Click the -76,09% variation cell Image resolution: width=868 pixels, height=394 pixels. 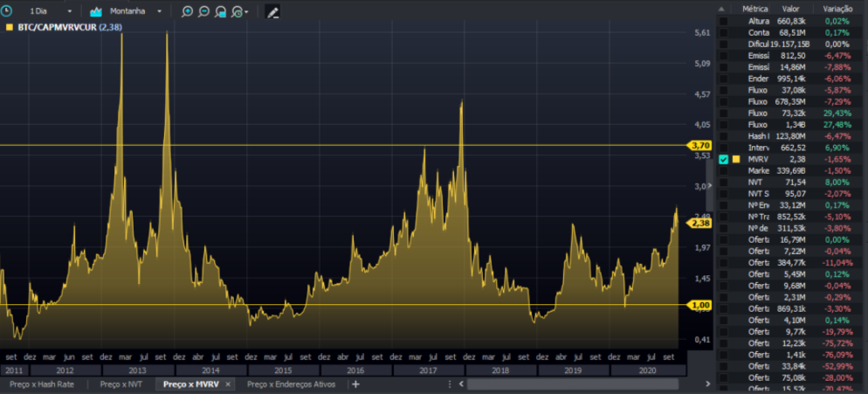click(x=837, y=355)
